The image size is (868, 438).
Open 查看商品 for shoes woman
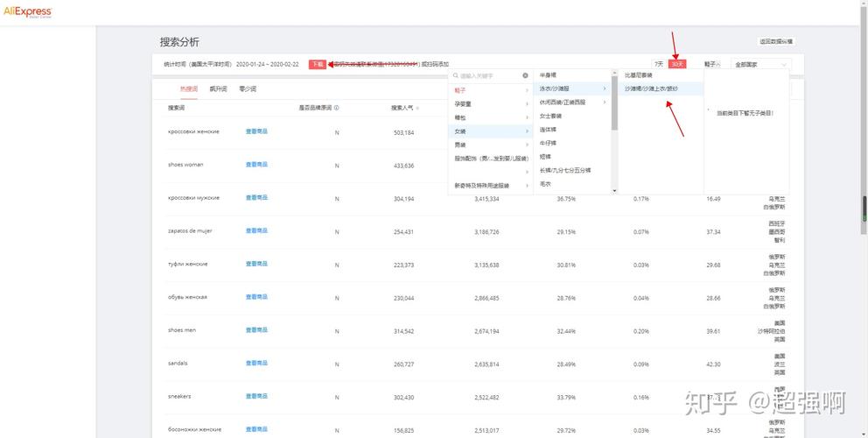[x=257, y=165]
